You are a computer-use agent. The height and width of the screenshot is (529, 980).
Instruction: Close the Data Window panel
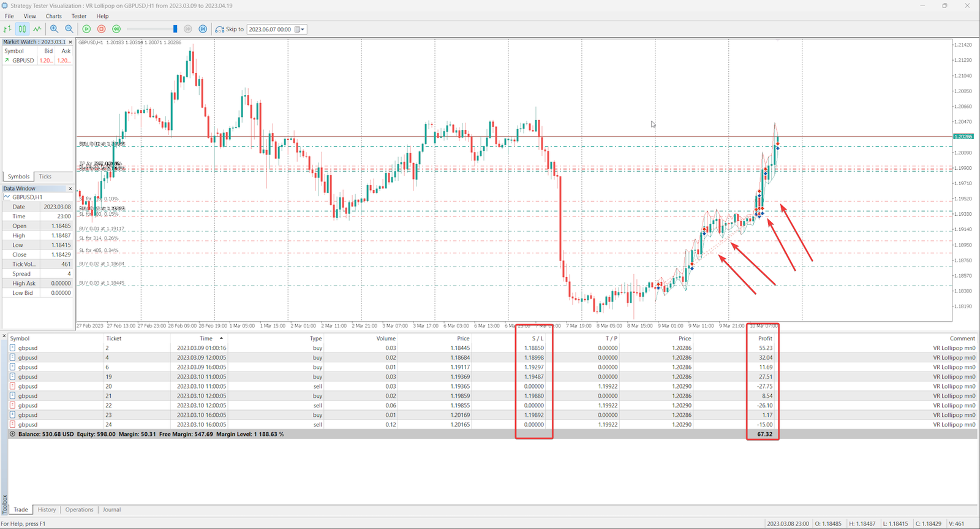tap(70, 189)
